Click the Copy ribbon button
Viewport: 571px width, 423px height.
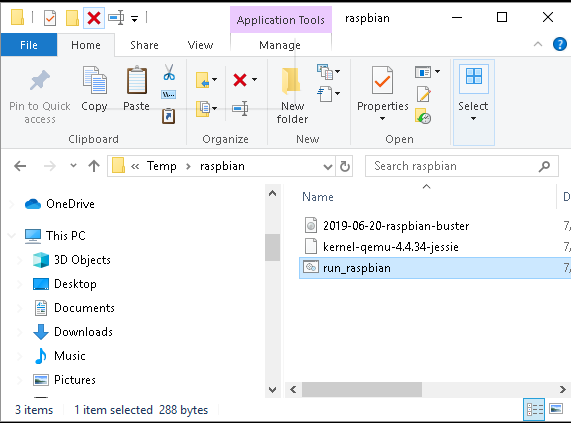94,89
